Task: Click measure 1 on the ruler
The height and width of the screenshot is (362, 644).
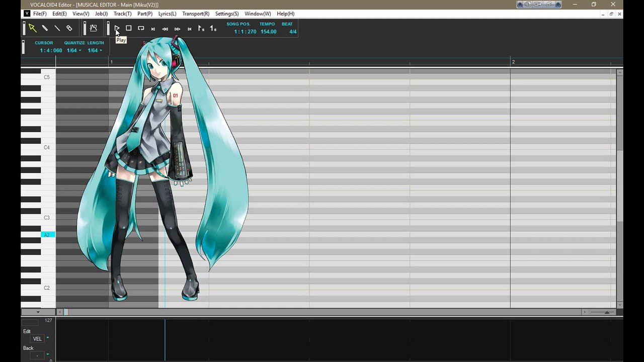Action: 112,62
